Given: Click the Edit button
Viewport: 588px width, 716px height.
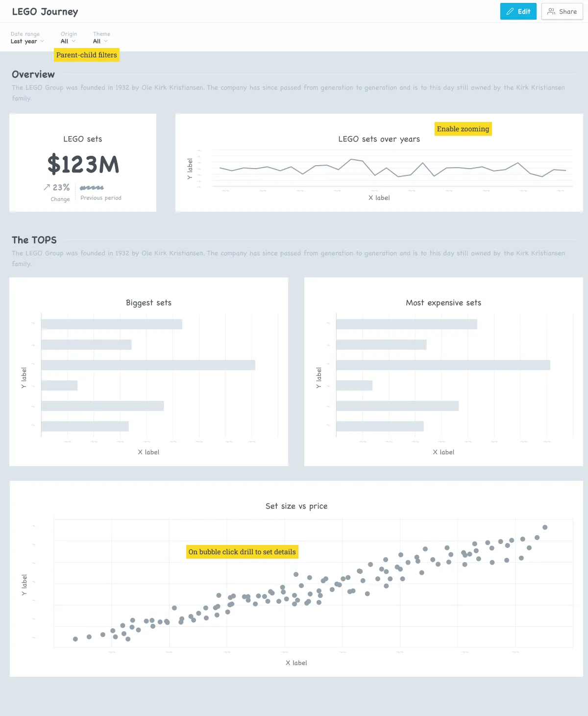Looking at the screenshot, I should 518,11.
